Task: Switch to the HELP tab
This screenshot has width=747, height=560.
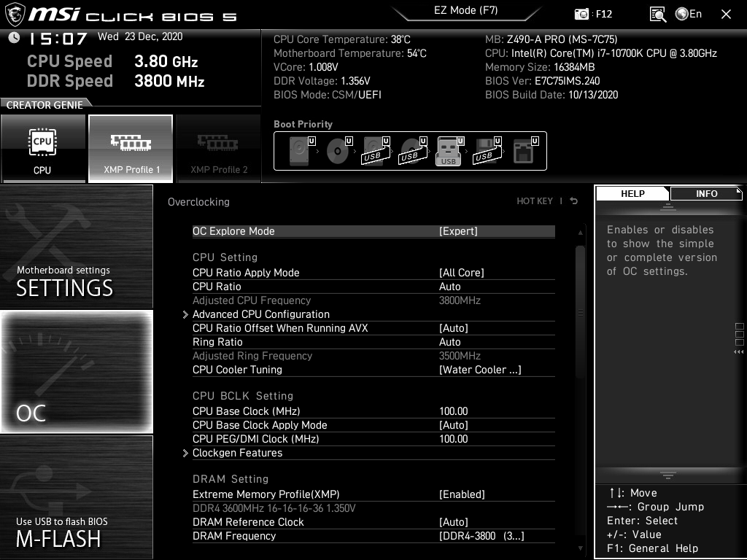Action: 632,193
